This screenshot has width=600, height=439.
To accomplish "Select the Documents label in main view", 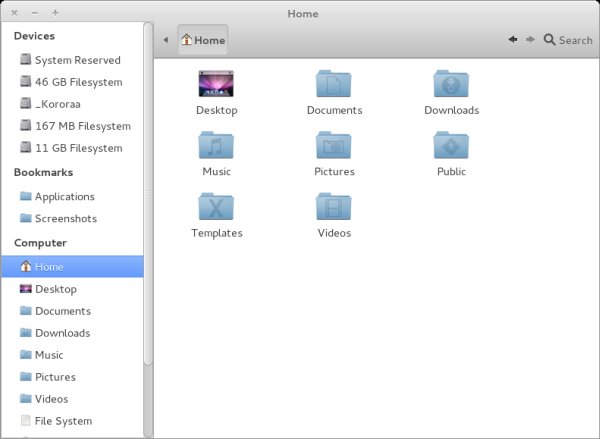I will (334, 110).
